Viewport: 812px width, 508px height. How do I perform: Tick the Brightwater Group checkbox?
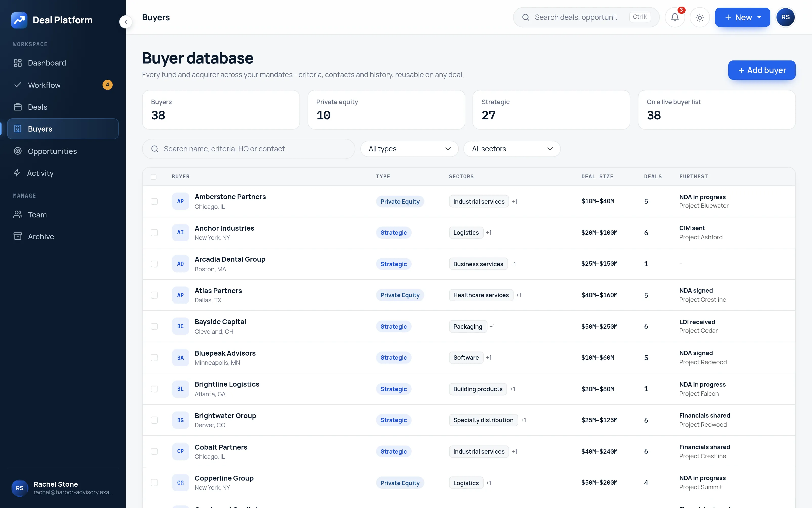[x=154, y=420]
